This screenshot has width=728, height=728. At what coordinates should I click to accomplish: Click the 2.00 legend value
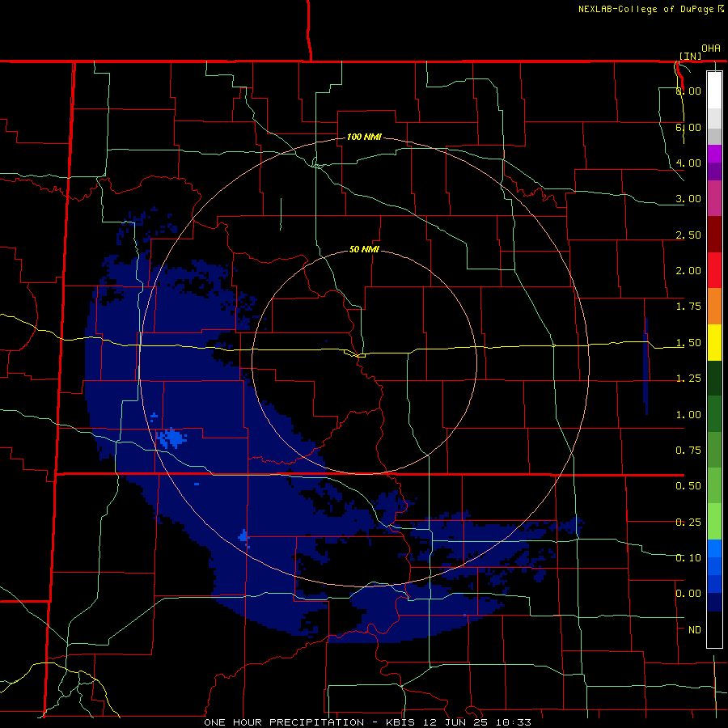click(x=688, y=271)
